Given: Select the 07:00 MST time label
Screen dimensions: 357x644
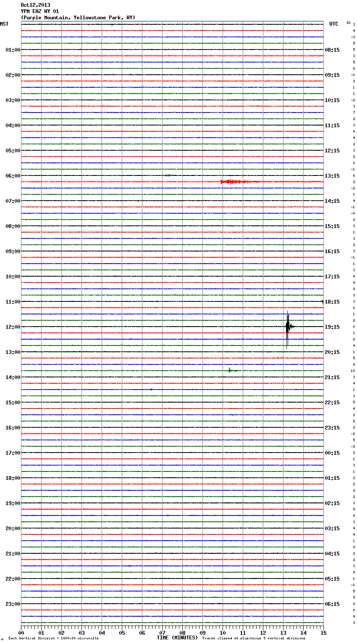Looking at the screenshot, I should pyautogui.click(x=13, y=201).
